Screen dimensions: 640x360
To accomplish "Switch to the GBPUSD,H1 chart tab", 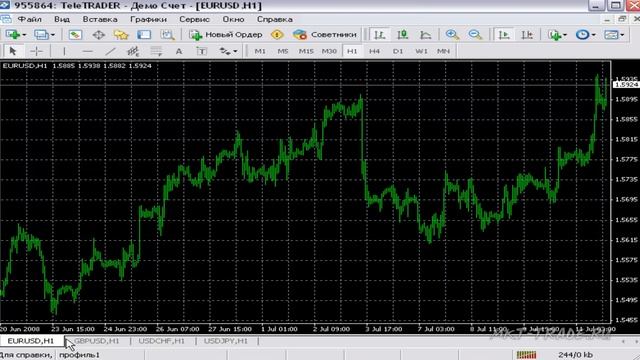I will [x=96, y=341].
